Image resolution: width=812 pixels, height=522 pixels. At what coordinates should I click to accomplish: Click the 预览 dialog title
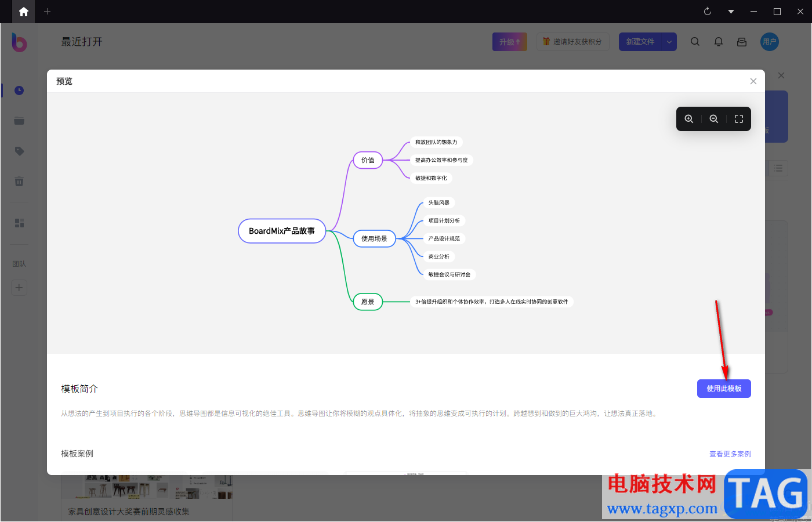click(x=64, y=81)
